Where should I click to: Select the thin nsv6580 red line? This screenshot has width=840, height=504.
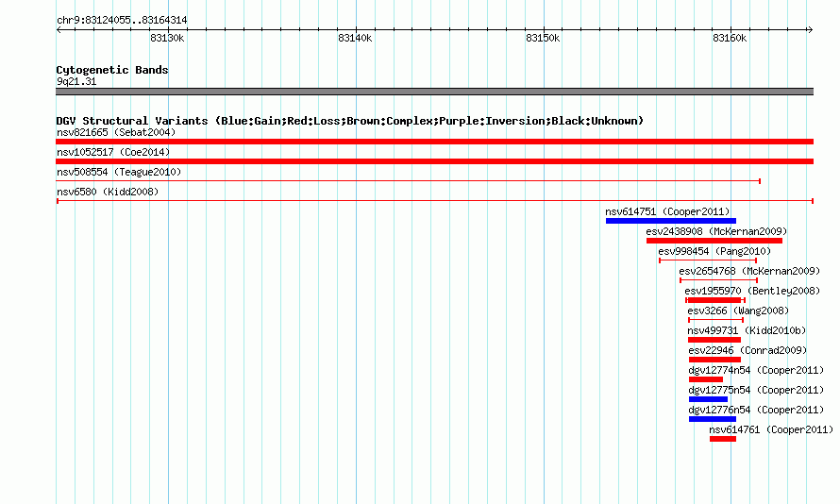pos(435,201)
